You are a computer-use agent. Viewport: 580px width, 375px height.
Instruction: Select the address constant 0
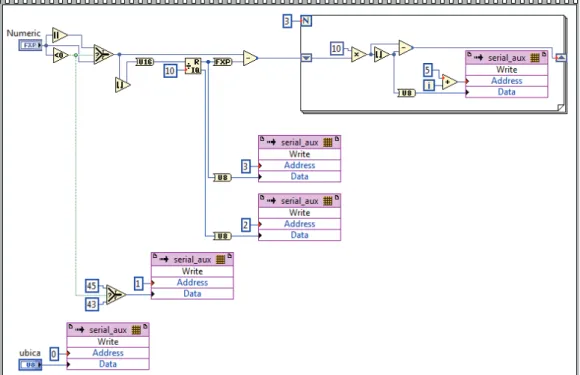(54, 354)
